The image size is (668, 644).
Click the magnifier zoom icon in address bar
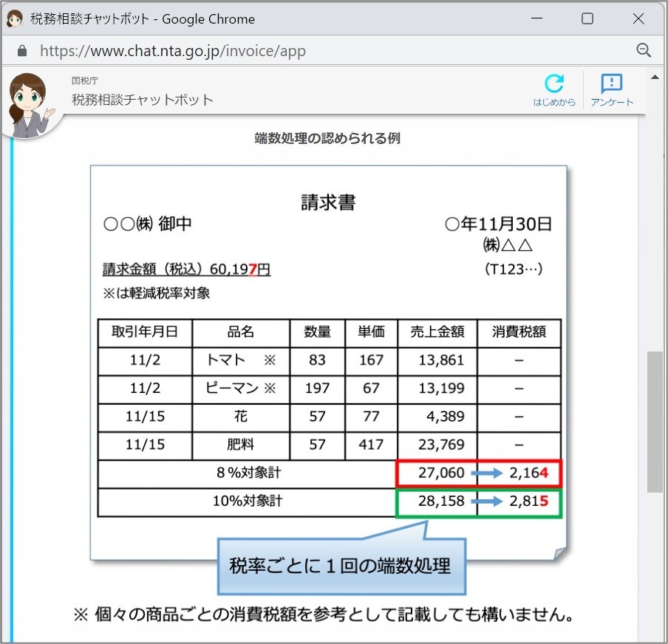[644, 50]
